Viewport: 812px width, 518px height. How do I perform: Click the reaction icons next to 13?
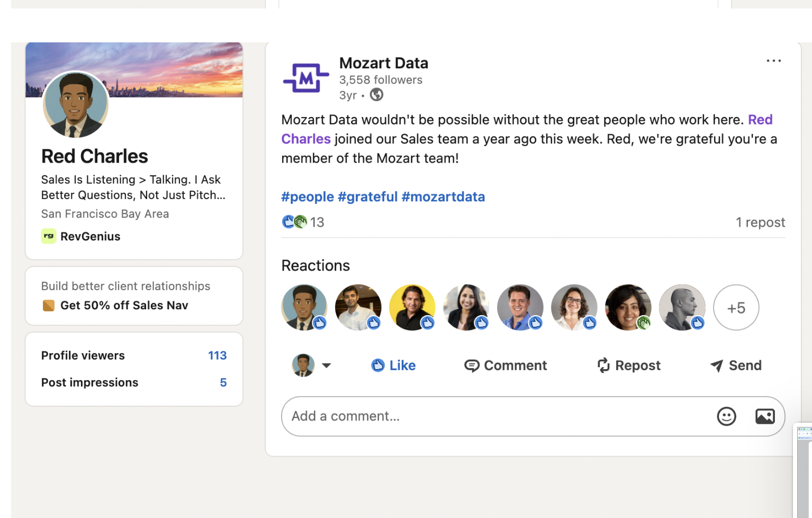[294, 222]
